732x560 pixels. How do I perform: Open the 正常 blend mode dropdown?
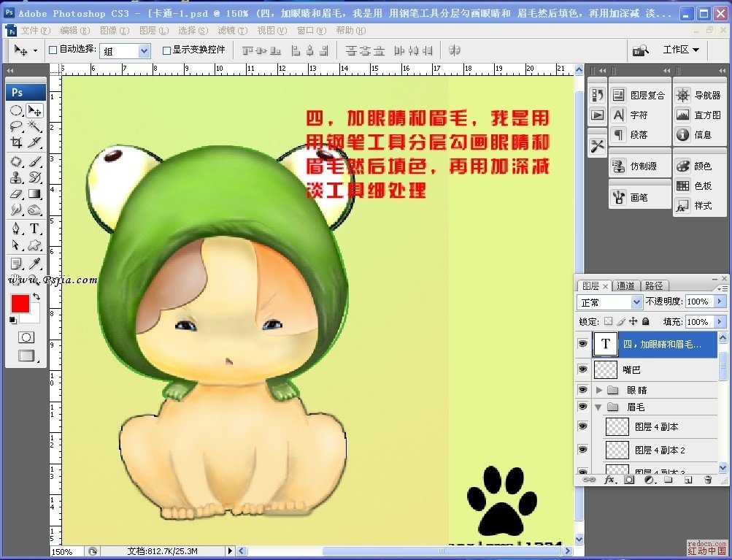tap(609, 302)
